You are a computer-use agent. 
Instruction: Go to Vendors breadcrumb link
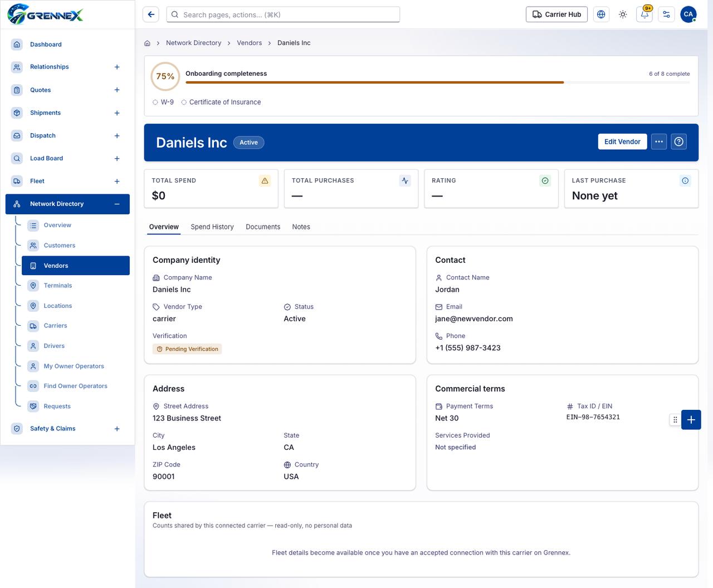point(250,43)
